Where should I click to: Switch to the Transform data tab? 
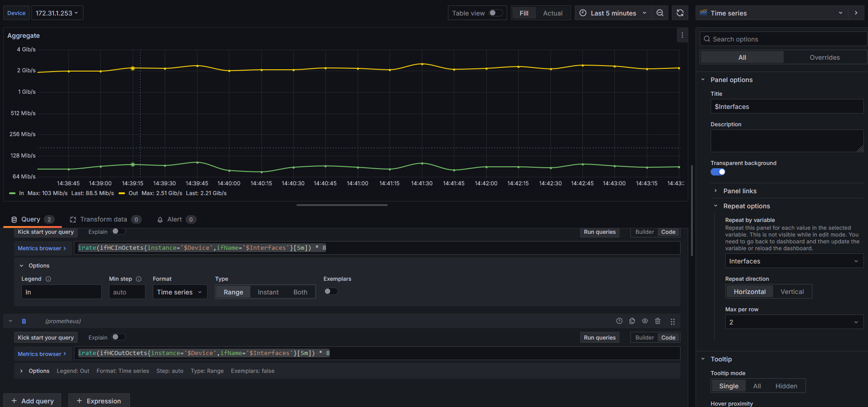tap(105, 219)
